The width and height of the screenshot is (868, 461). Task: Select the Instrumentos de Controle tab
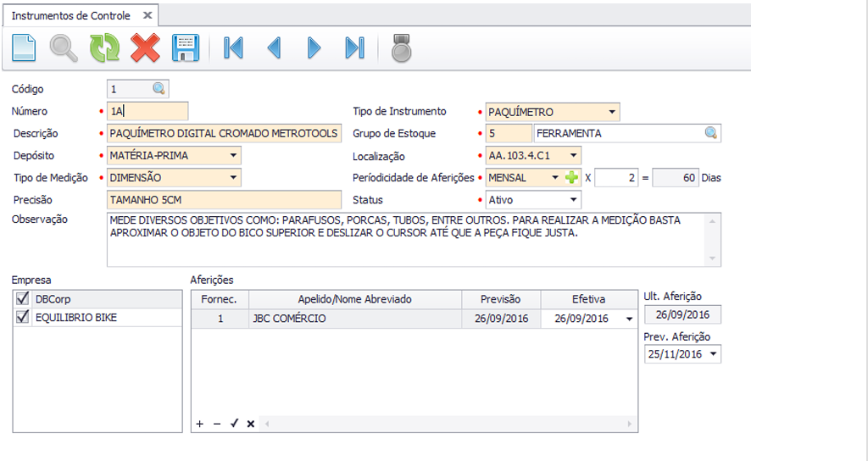point(71,15)
